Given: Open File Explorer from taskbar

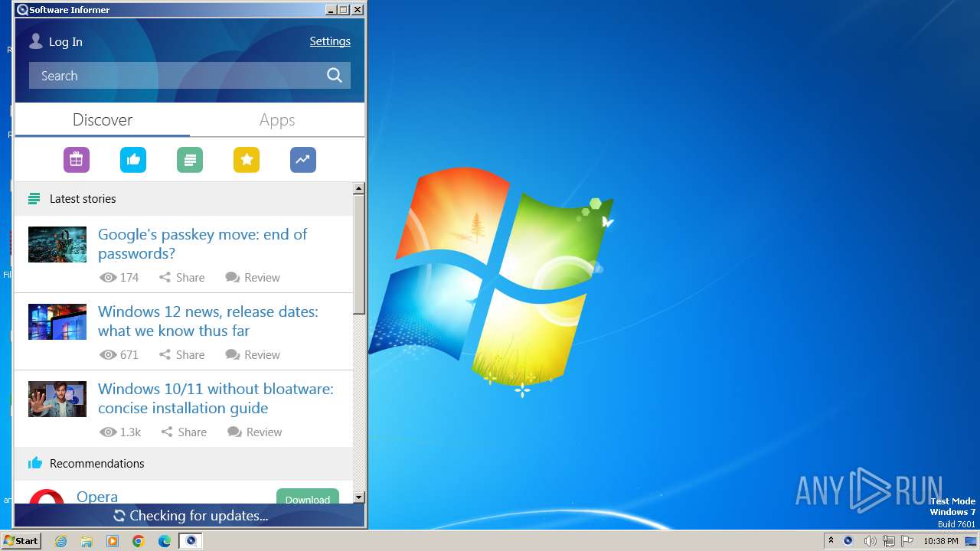Looking at the screenshot, I should pos(87,541).
